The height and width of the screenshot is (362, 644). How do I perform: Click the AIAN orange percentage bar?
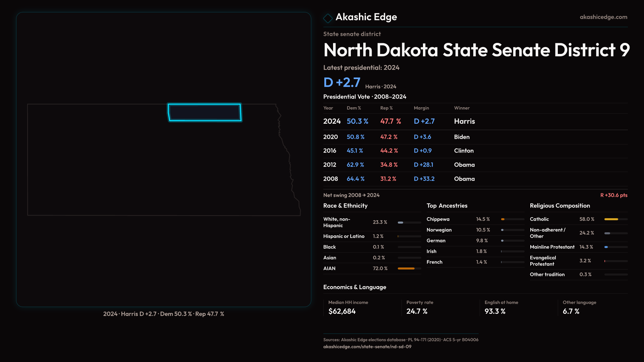406,268
